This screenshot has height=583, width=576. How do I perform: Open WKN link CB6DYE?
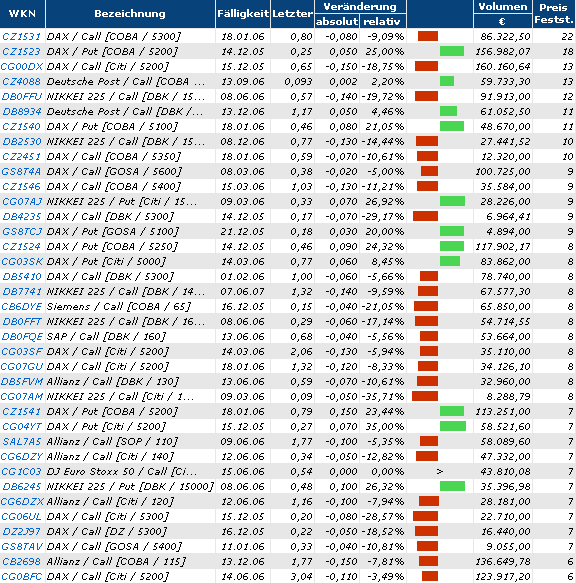pyautogui.click(x=22, y=306)
